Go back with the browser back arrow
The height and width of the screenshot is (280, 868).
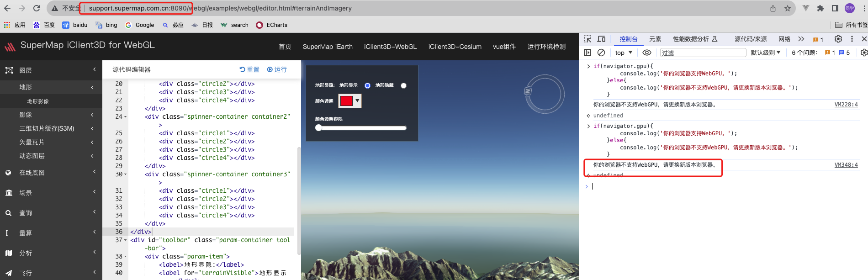tap(7, 8)
